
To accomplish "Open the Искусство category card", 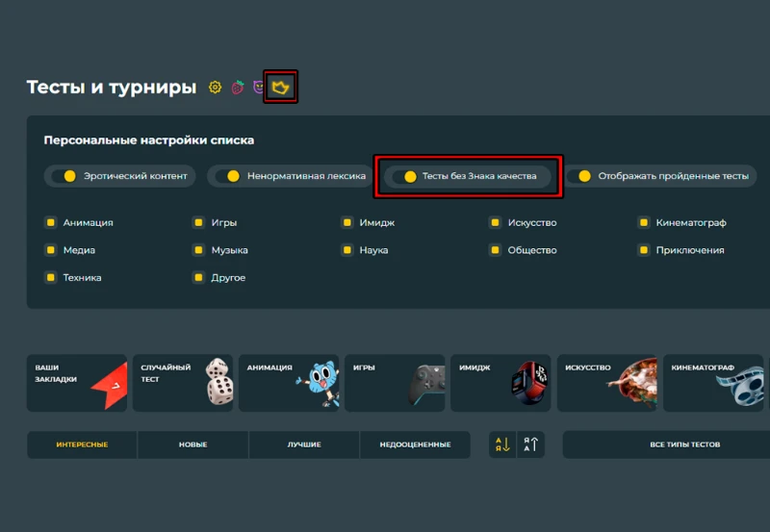I will coord(607,383).
